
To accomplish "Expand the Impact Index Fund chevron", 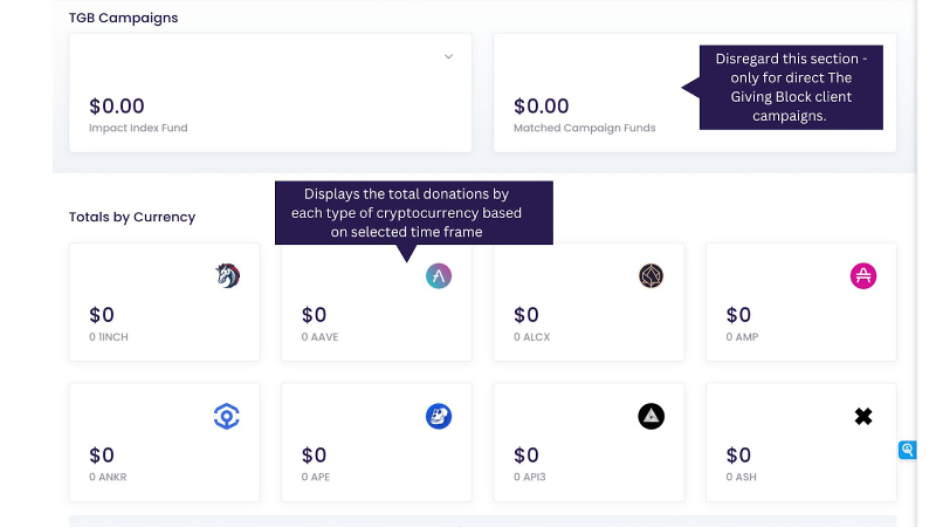I will pos(448,57).
